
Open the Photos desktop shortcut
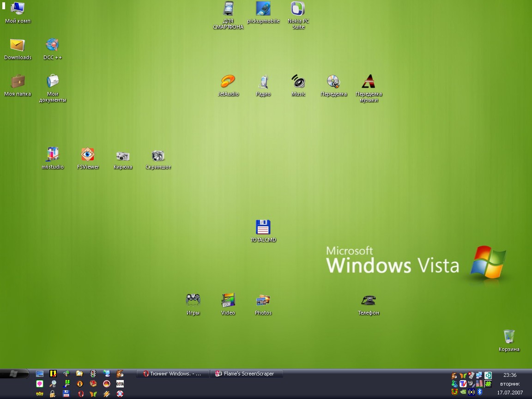tap(263, 301)
